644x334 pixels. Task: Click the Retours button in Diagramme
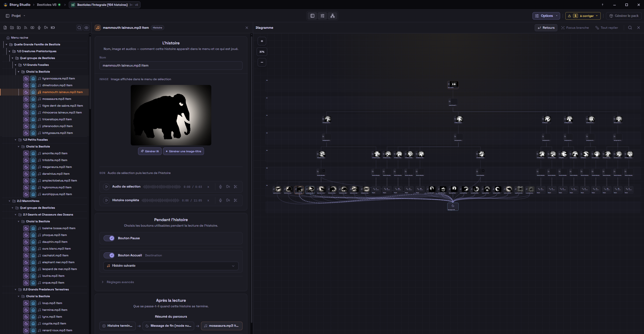pos(546,28)
